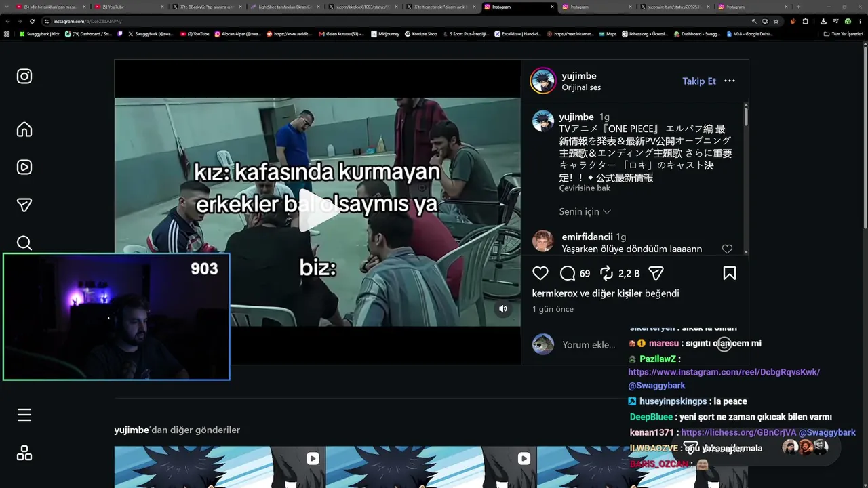Viewport: 868px width, 488px height.
Task: Open the Instagram logo home link
Action: click(24, 76)
